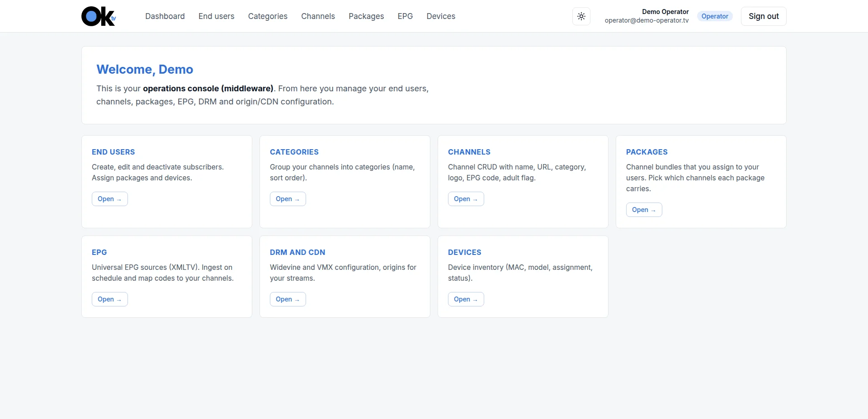Click the EPG card heading
Viewport: 868px width, 419px height.
tap(99, 252)
